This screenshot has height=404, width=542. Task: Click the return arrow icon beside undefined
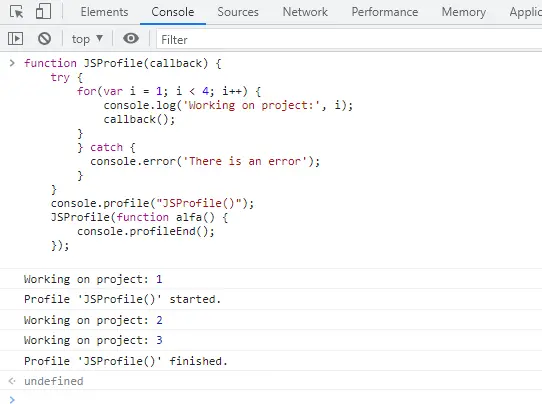point(12,381)
